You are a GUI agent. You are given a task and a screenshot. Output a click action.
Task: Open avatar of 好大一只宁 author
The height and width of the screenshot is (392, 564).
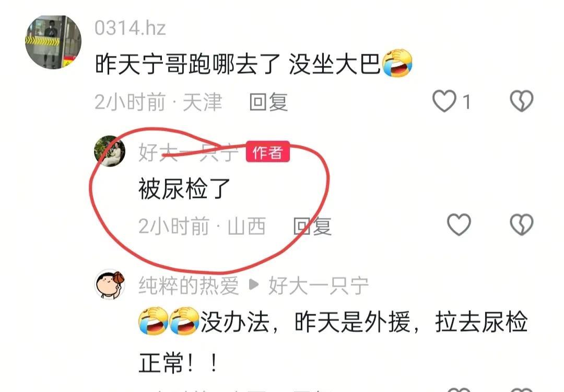pyautogui.click(x=110, y=151)
